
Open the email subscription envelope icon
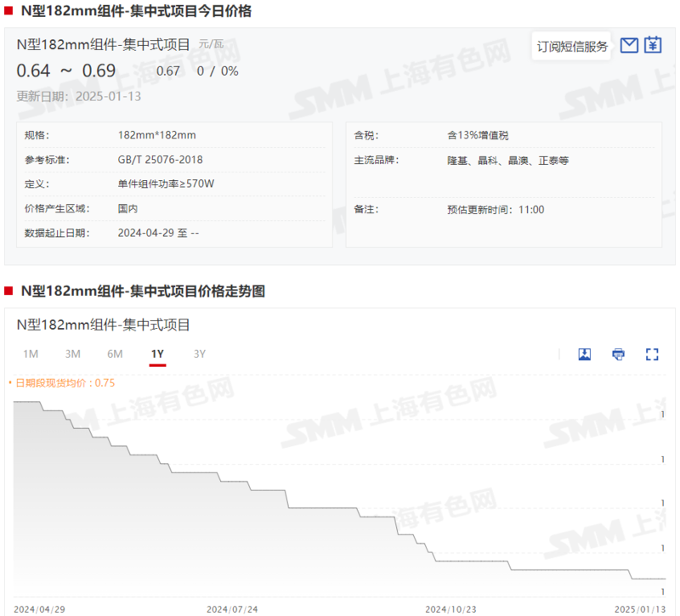[629, 45]
